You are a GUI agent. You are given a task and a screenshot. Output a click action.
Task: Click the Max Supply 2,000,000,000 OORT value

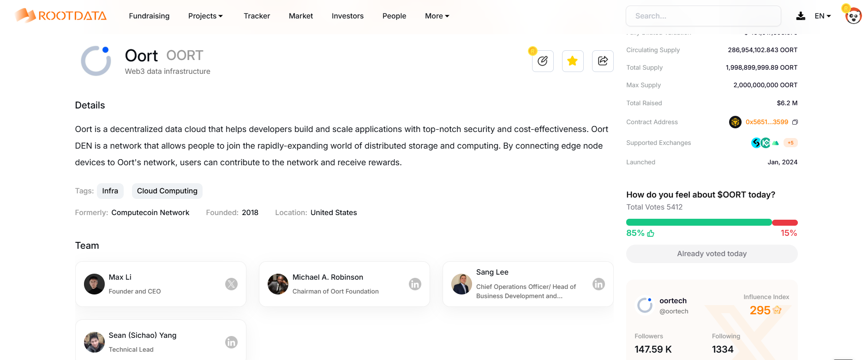click(x=766, y=85)
